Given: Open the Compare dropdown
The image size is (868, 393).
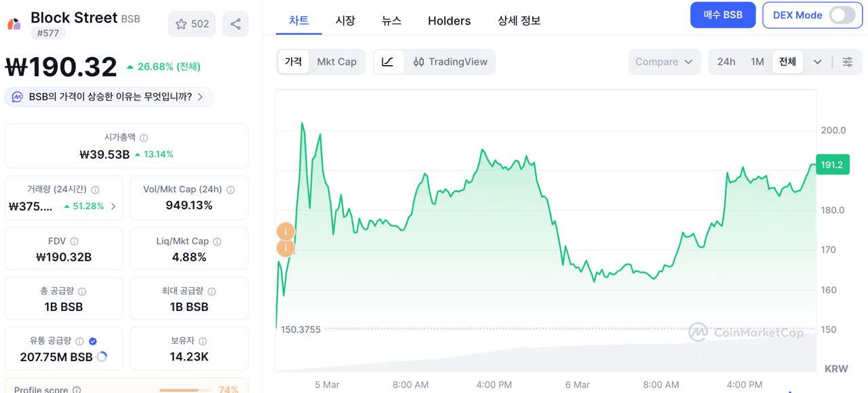Looking at the screenshot, I should pyautogui.click(x=664, y=62).
